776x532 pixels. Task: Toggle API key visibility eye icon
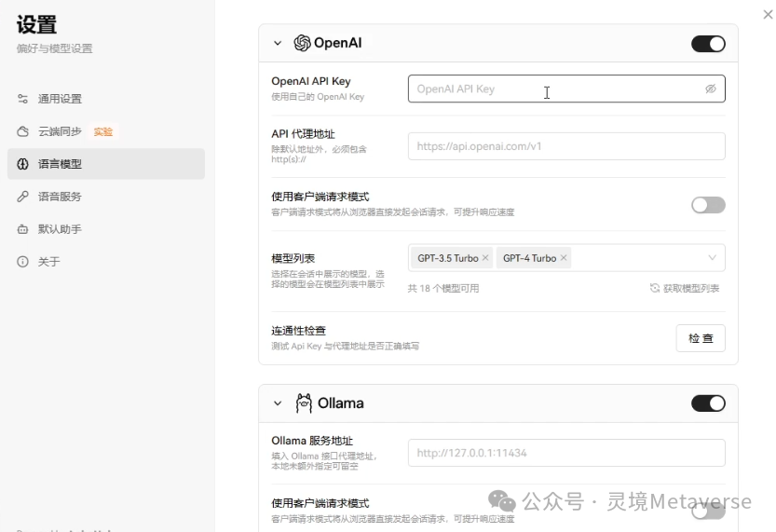711,89
